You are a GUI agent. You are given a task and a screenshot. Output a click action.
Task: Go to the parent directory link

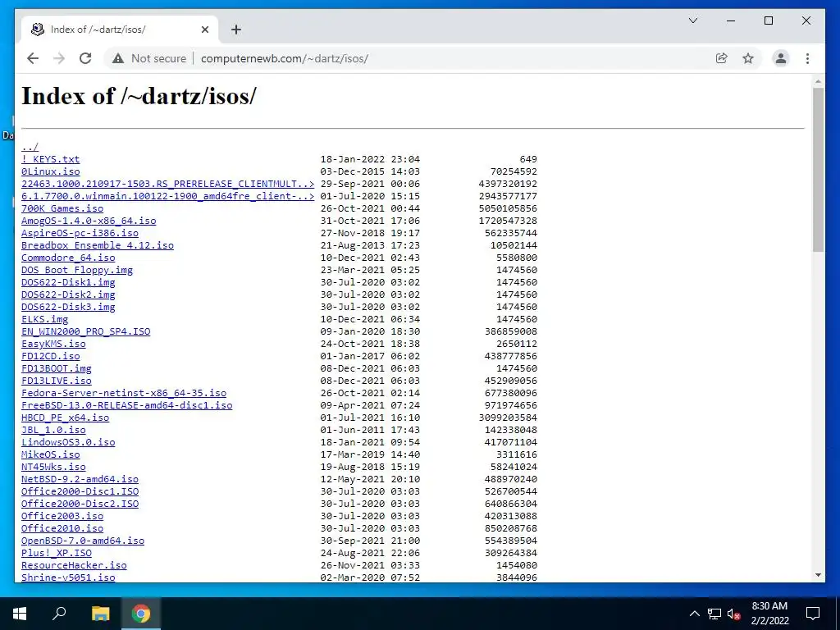(30, 147)
